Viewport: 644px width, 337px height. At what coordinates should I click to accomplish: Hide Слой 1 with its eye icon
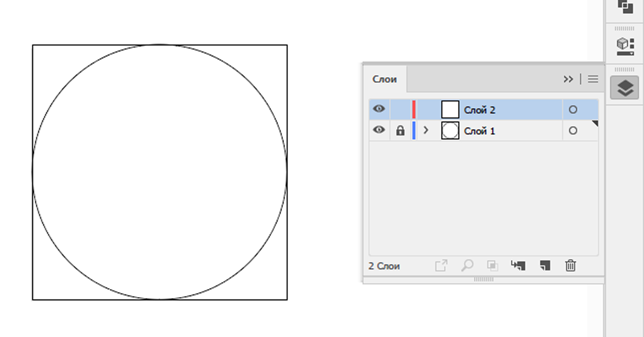pos(379,130)
